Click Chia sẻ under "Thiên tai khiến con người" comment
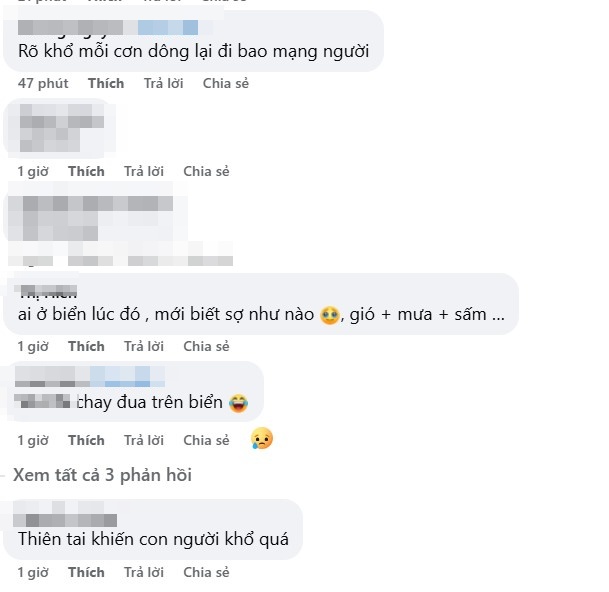 click(x=206, y=573)
